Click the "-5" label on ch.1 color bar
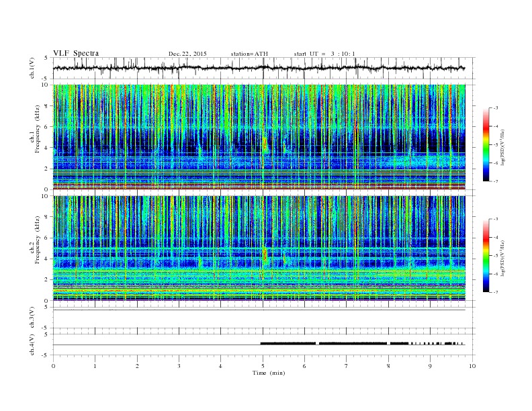 point(496,144)
